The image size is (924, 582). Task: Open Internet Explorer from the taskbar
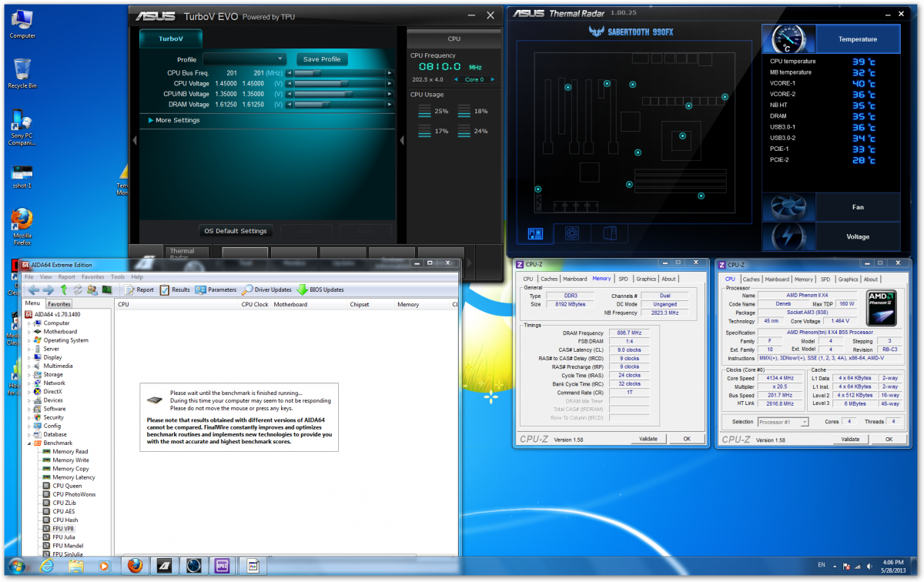pos(46,567)
